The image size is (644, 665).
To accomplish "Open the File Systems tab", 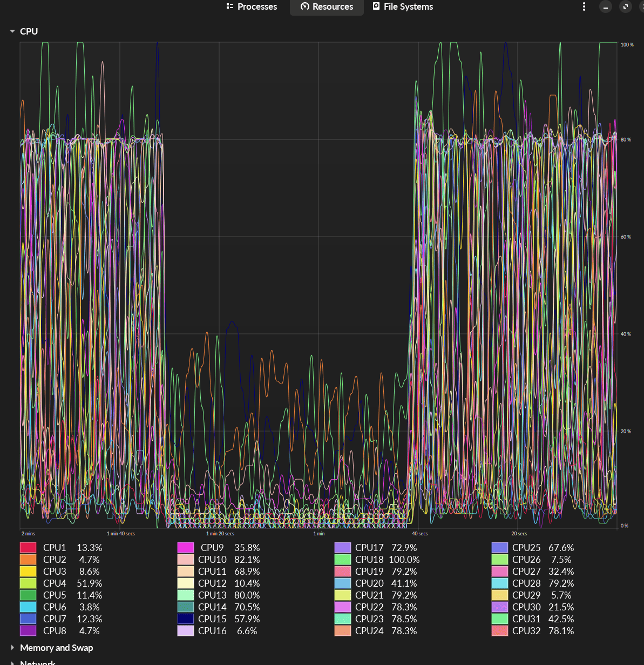I will [403, 6].
